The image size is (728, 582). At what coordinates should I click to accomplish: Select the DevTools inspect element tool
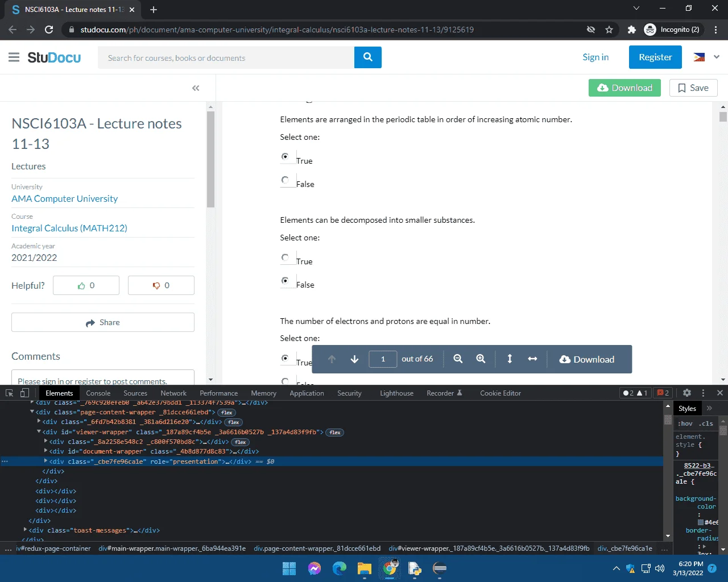click(x=9, y=393)
